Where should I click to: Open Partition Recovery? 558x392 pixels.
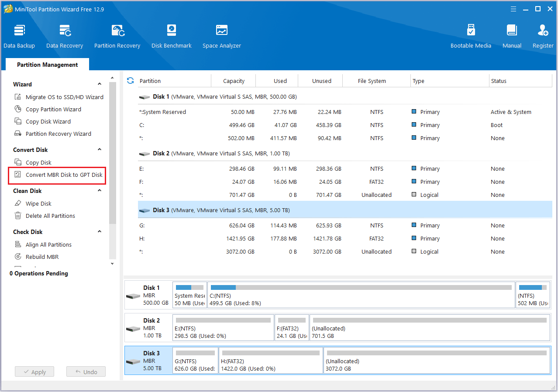pos(117,35)
